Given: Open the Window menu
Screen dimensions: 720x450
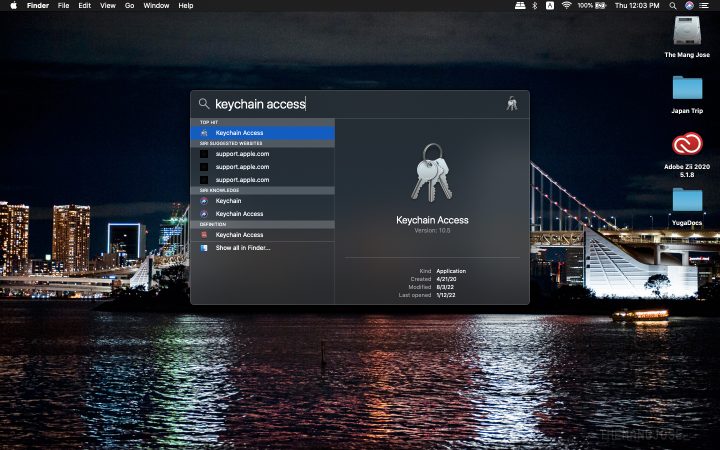Looking at the screenshot, I should click(x=156, y=6).
